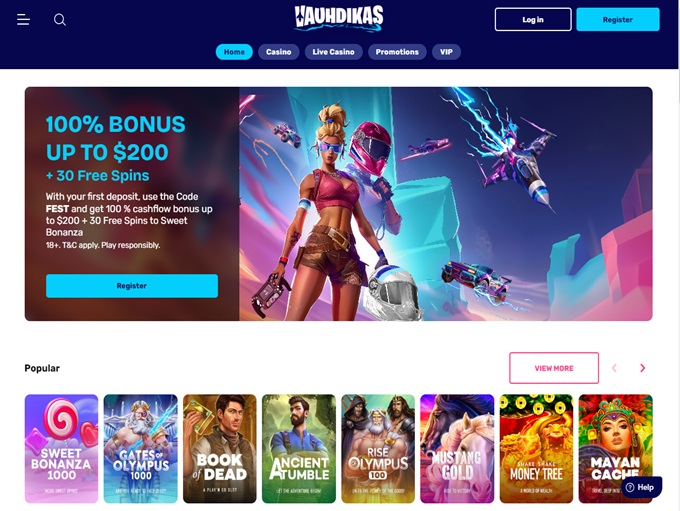Open the Promotions tab
The width and height of the screenshot is (680, 511).
[397, 52]
